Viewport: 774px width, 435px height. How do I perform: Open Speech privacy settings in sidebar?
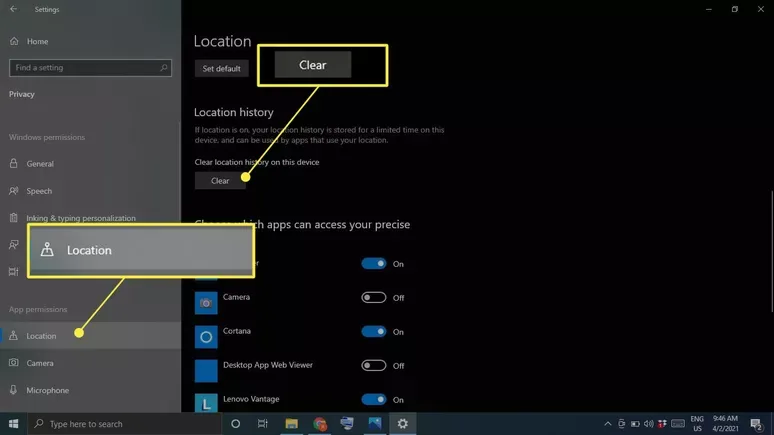39,191
